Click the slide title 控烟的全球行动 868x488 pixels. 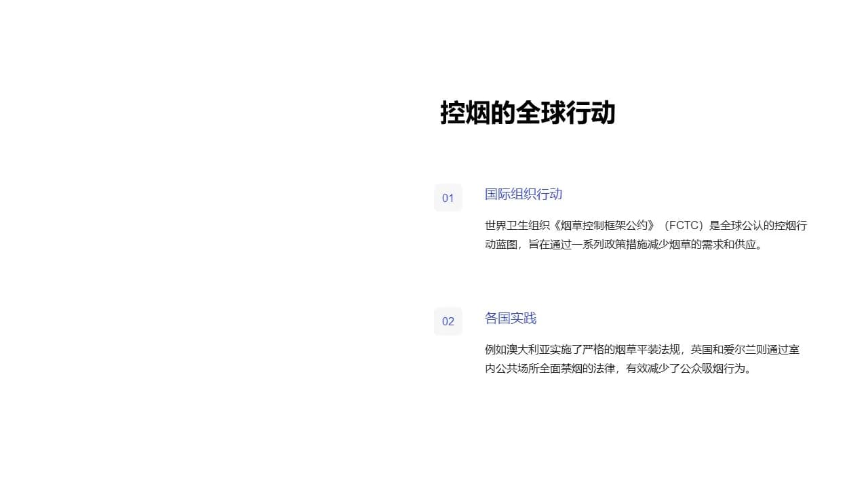(x=528, y=113)
